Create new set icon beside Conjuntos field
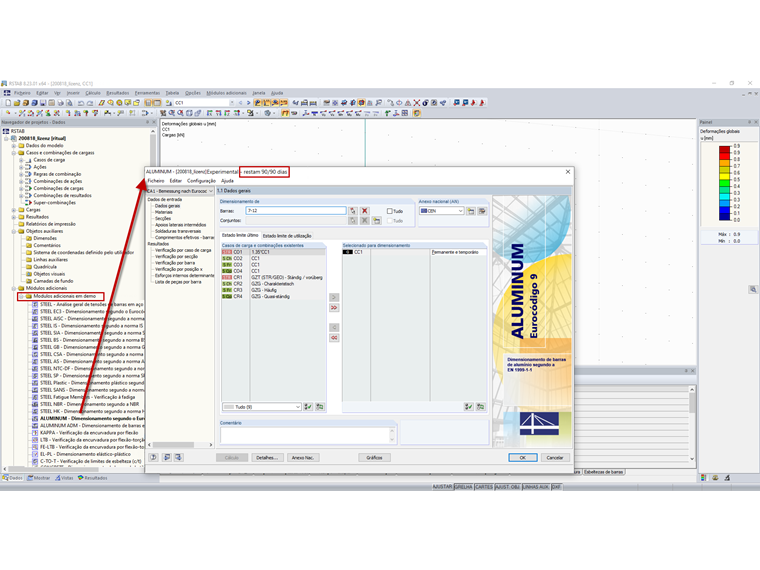 pos(377,221)
